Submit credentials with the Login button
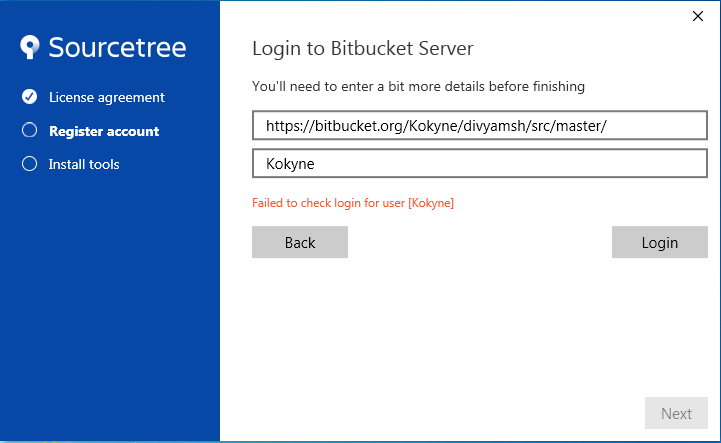The height and width of the screenshot is (443, 721). (659, 242)
